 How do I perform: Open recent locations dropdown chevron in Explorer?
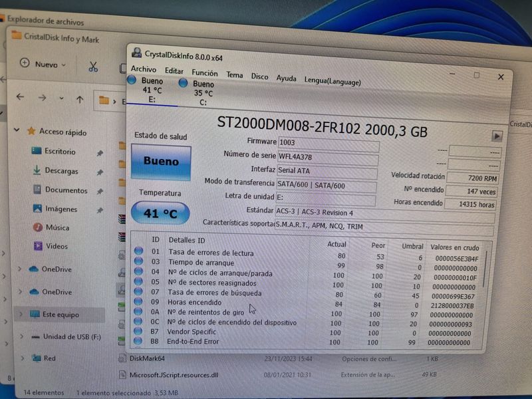click(61, 98)
